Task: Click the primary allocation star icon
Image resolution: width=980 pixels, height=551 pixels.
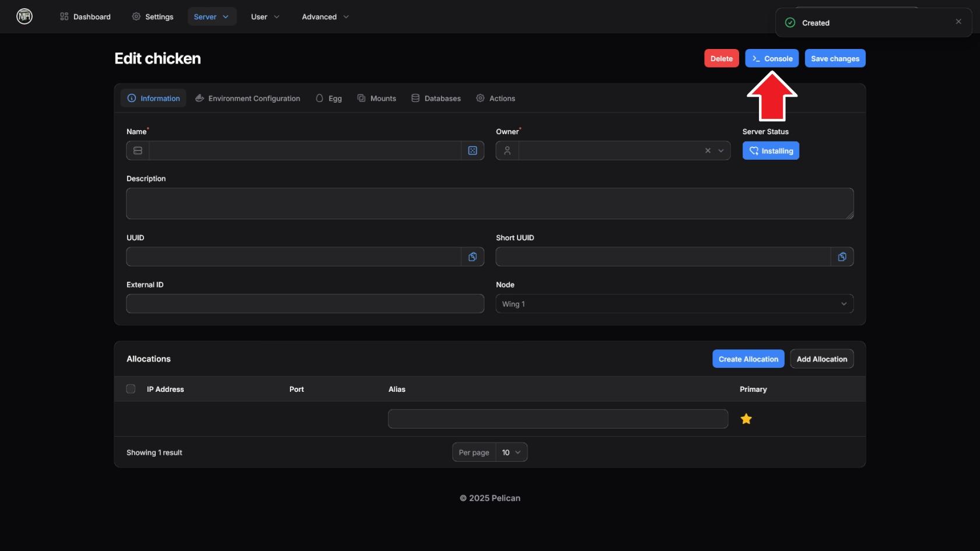Action: (746, 419)
